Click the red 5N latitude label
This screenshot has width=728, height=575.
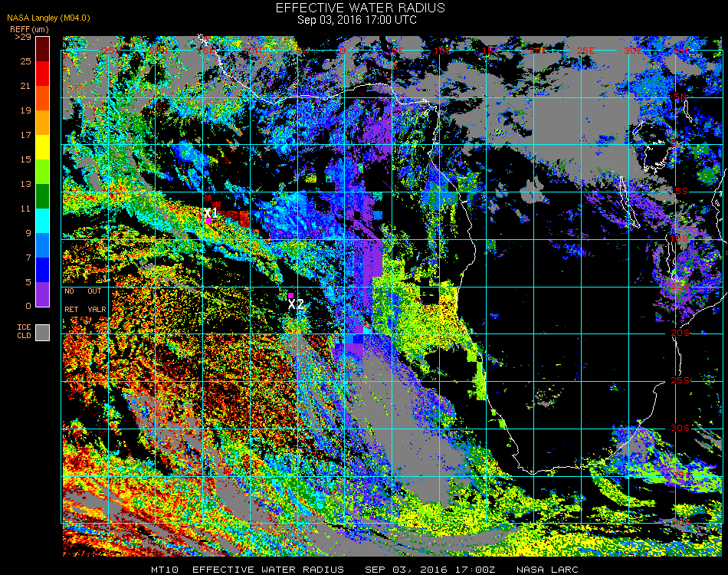click(680, 97)
